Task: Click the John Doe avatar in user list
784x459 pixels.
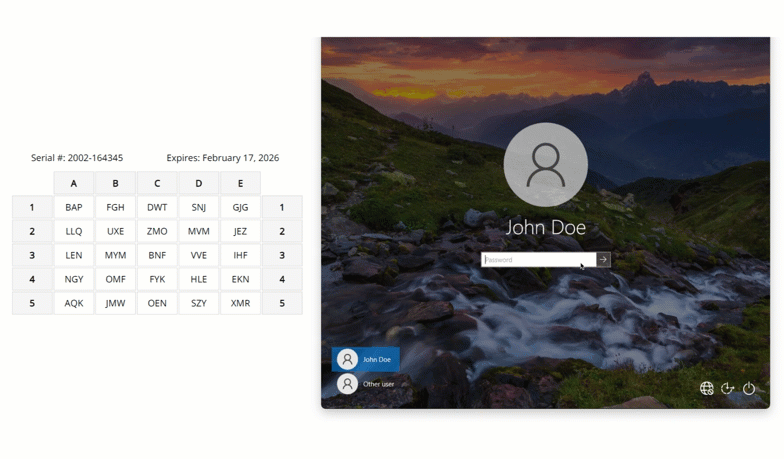Action: pos(347,360)
